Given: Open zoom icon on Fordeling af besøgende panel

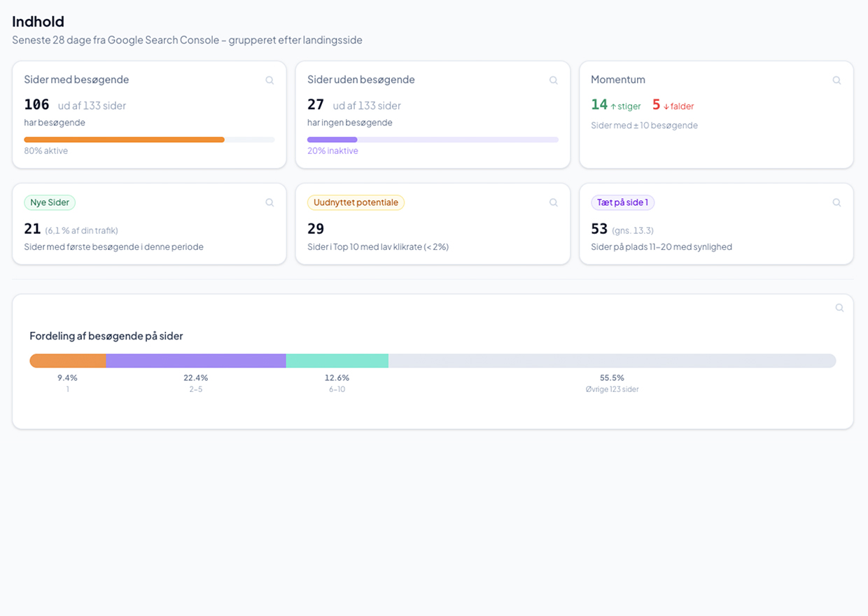Looking at the screenshot, I should pos(839,307).
